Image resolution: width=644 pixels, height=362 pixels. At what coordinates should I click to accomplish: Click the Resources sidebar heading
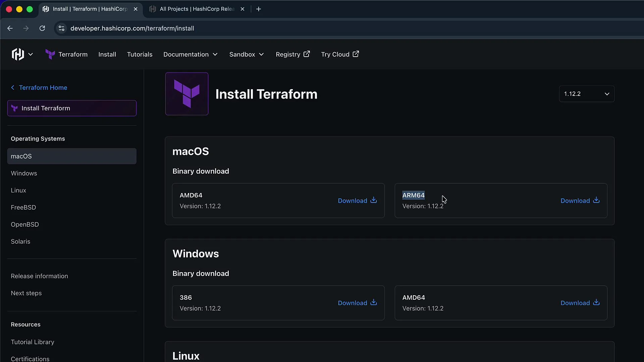click(25, 324)
